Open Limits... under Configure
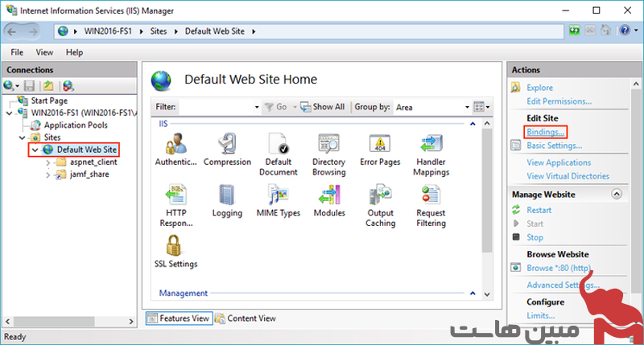644x345 pixels. click(540, 316)
